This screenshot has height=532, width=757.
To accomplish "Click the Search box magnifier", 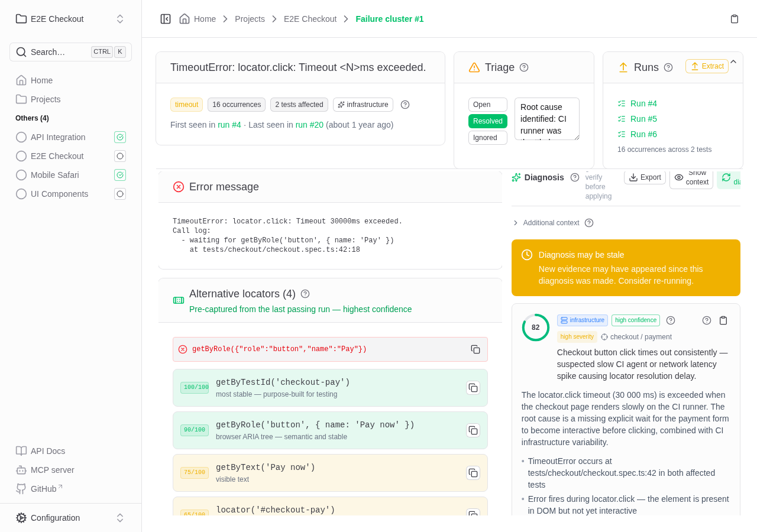I will 21,52.
